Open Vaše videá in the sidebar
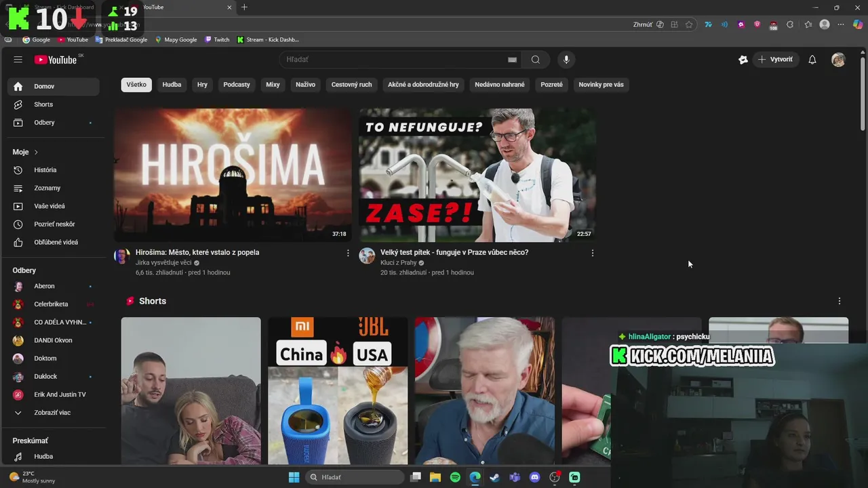868x488 pixels. [x=54, y=206]
